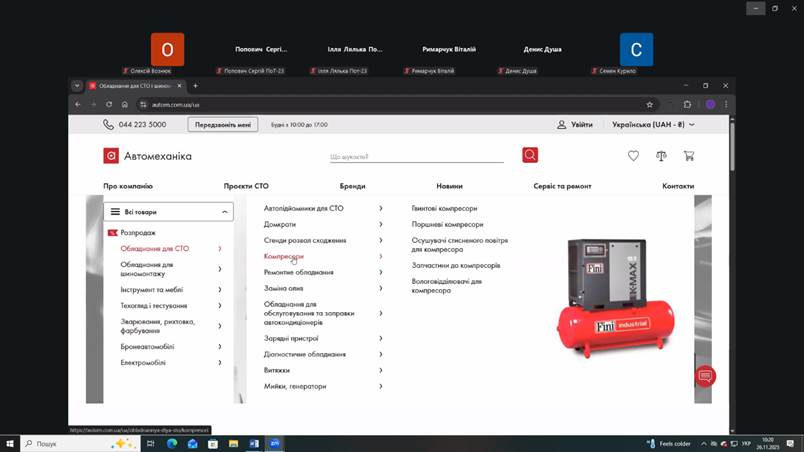The width and height of the screenshot is (804, 452).
Task: Expand the Домкрати subcategory arrow
Action: (x=381, y=224)
